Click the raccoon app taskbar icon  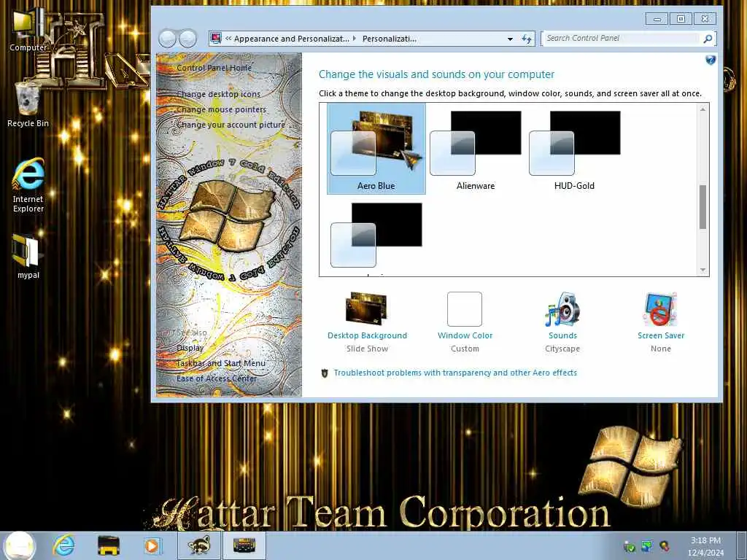(x=199, y=545)
